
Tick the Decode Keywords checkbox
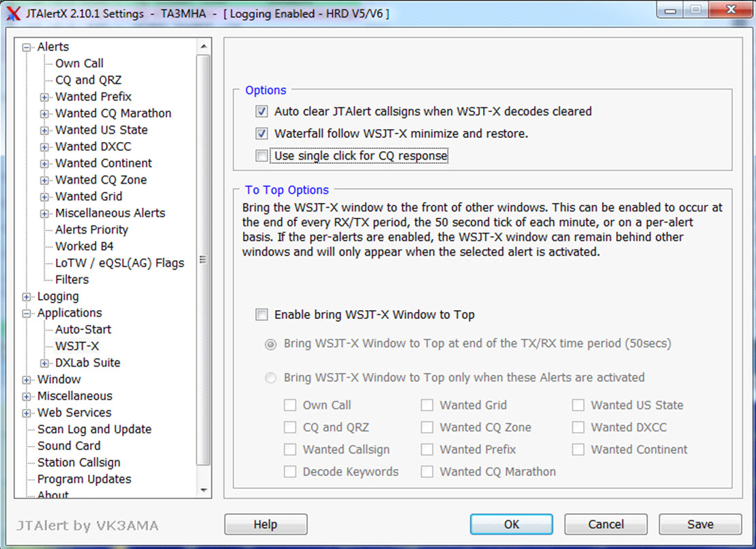290,472
